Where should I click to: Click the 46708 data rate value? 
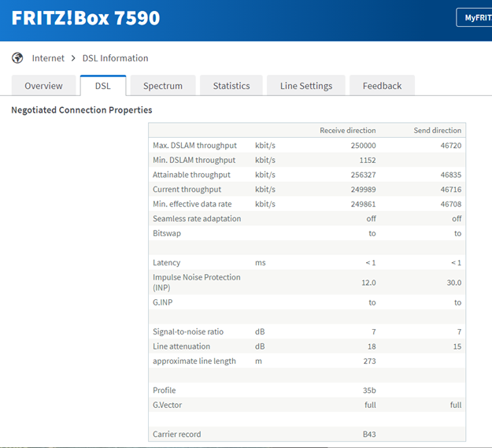pos(451,204)
